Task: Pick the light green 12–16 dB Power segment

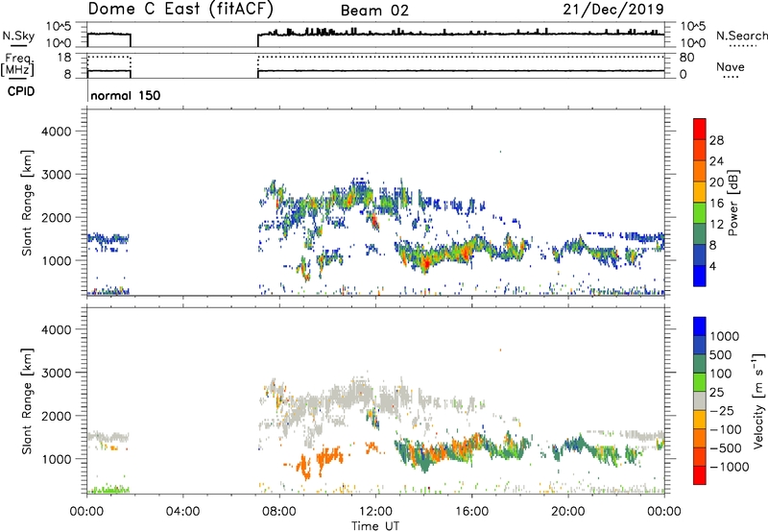Action: [700, 213]
